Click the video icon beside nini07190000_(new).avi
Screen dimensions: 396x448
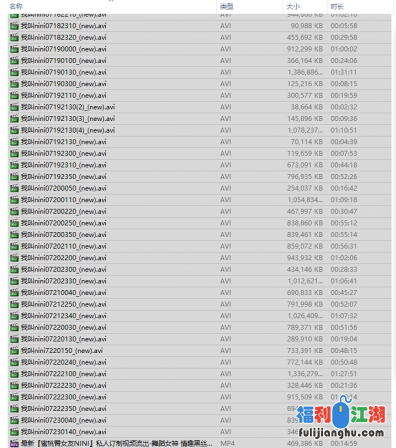click(14, 49)
